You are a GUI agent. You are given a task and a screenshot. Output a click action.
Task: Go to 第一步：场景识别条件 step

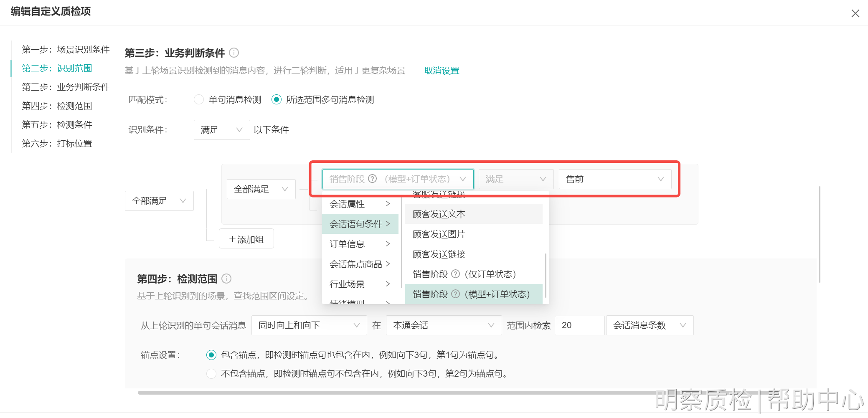(x=66, y=49)
